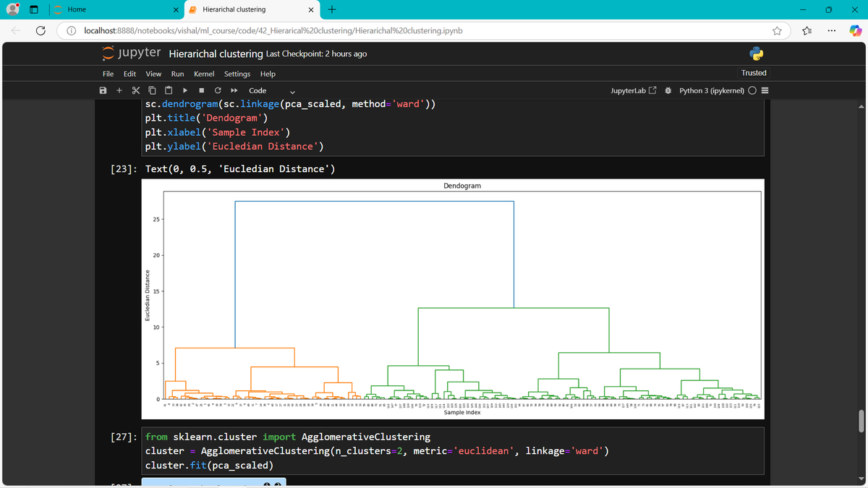Rename notebook title Hierarichal clustering
The height and width of the screenshot is (488, 868).
point(216,53)
